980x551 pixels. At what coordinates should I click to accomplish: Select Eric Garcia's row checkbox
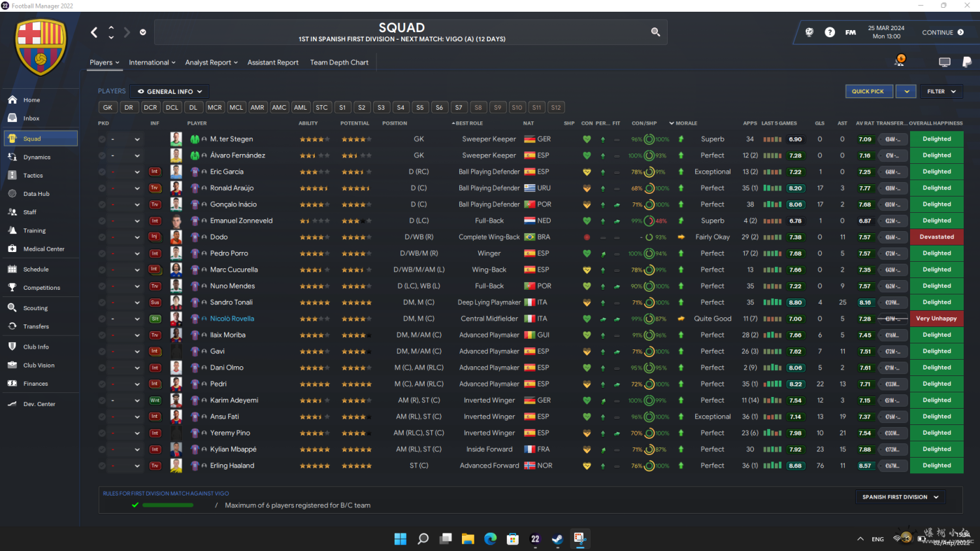coord(102,172)
